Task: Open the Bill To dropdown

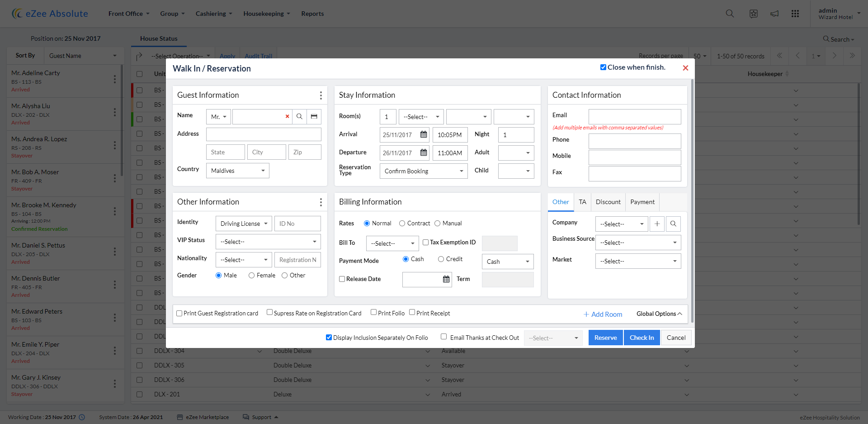Action: coord(392,243)
